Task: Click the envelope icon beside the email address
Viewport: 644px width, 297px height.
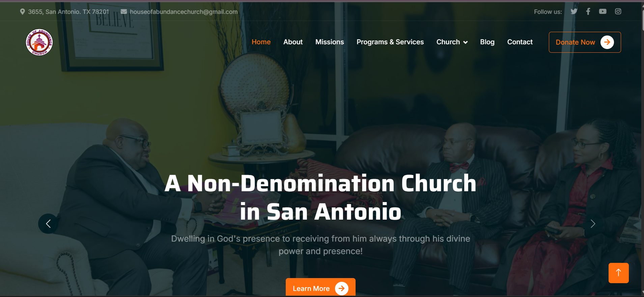Action: [124, 12]
